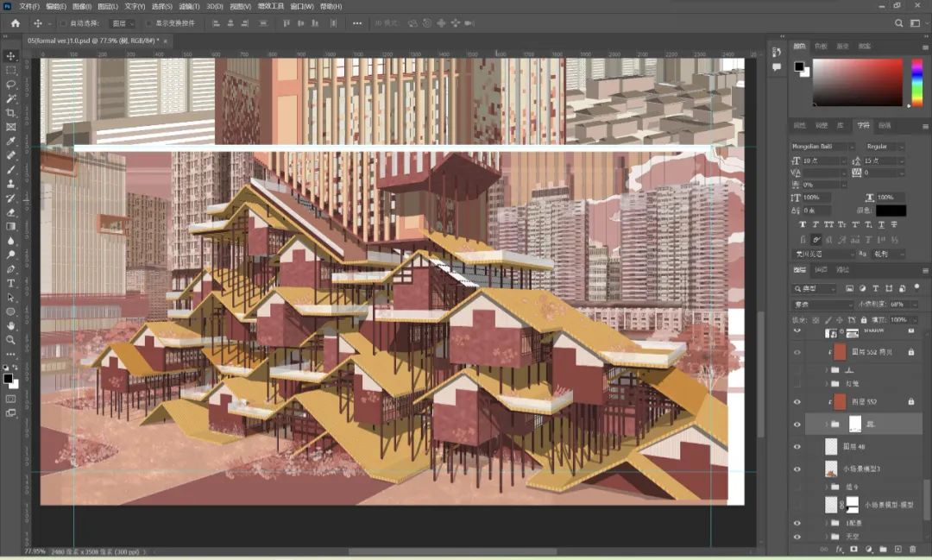Create a new layer plus icon

[898, 550]
